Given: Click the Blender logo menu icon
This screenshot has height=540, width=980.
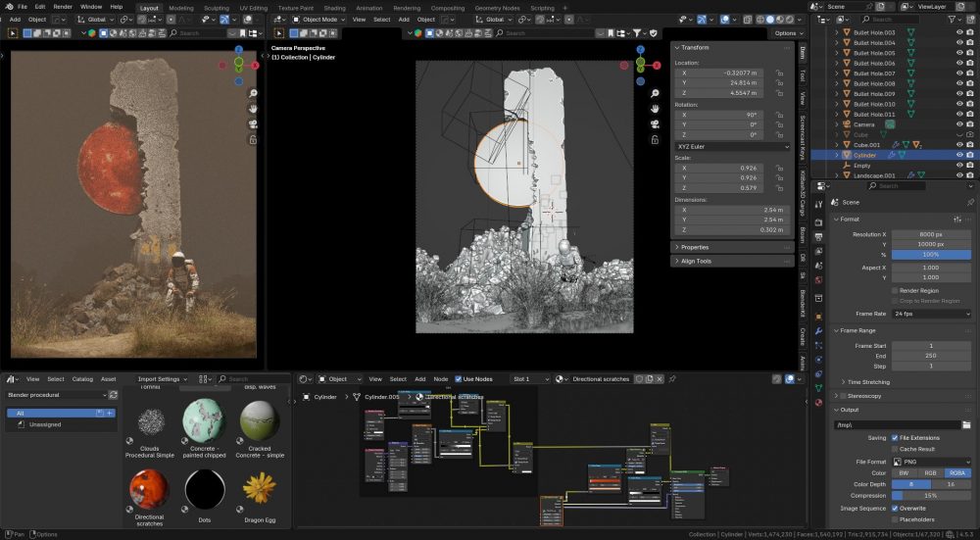Looking at the screenshot, I should coord(9,7).
